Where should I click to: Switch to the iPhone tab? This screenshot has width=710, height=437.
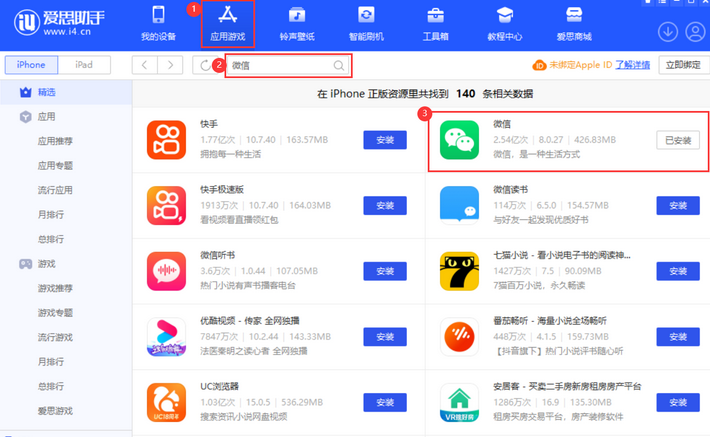point(31,65)
